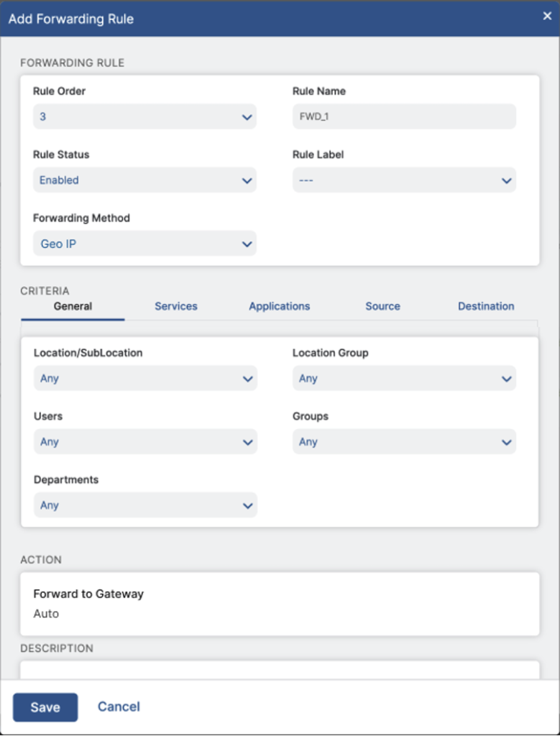Click the Forward to Gateway Auto value
560x736 pixels.
(47, 614)
